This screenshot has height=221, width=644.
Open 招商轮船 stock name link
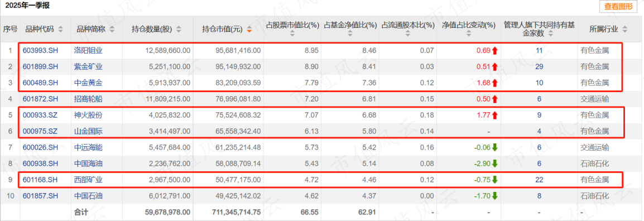(88, 99)
